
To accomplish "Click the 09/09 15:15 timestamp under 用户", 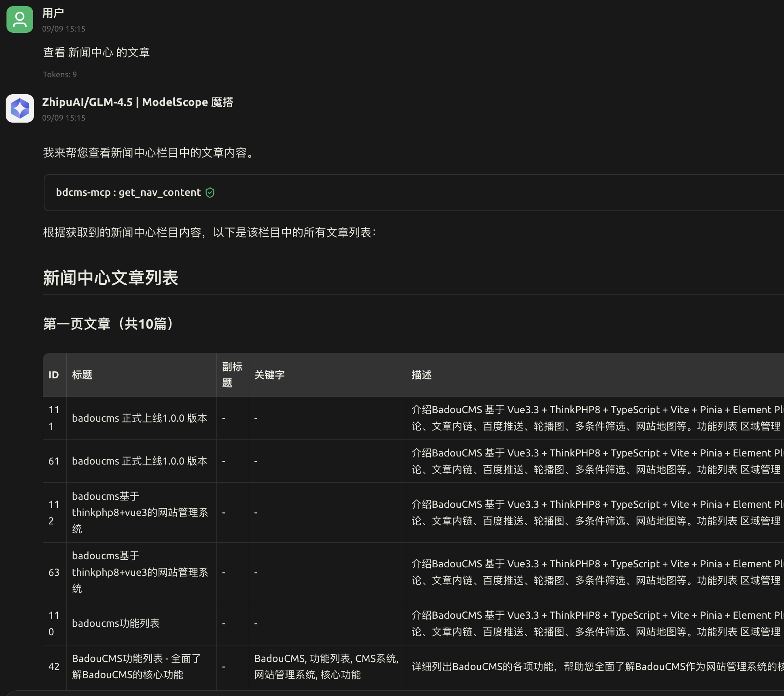I will tap(64, 28).
